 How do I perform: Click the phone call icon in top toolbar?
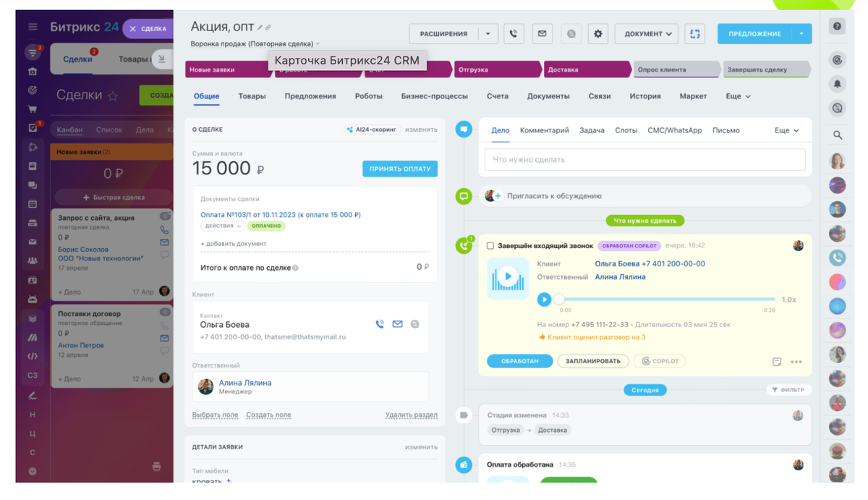[x=514, y=33]
